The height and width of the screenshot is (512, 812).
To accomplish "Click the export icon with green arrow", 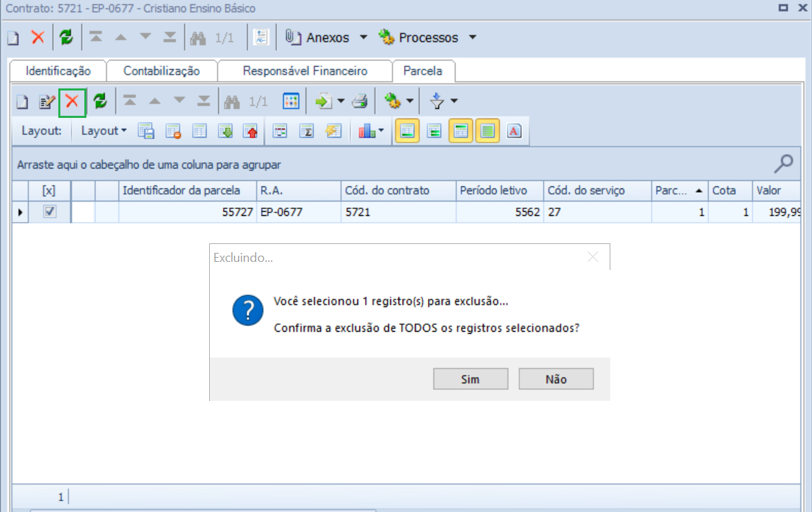I will [324, 101].
